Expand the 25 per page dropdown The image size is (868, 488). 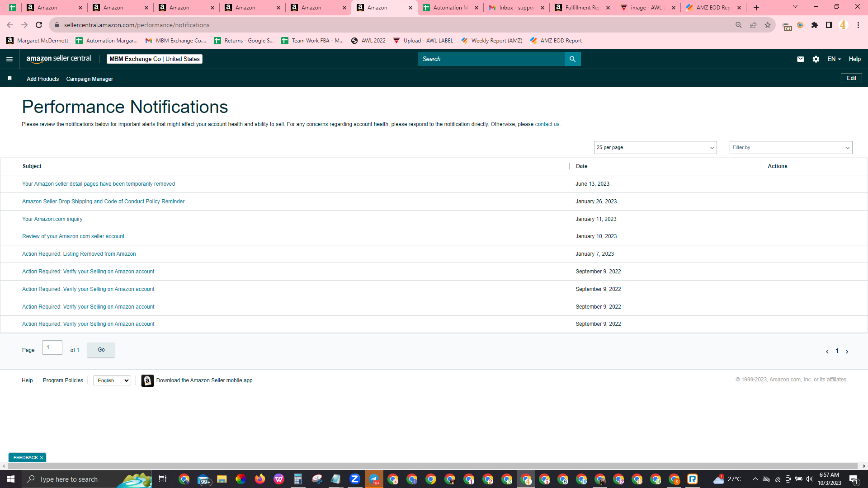coord(655,148)
